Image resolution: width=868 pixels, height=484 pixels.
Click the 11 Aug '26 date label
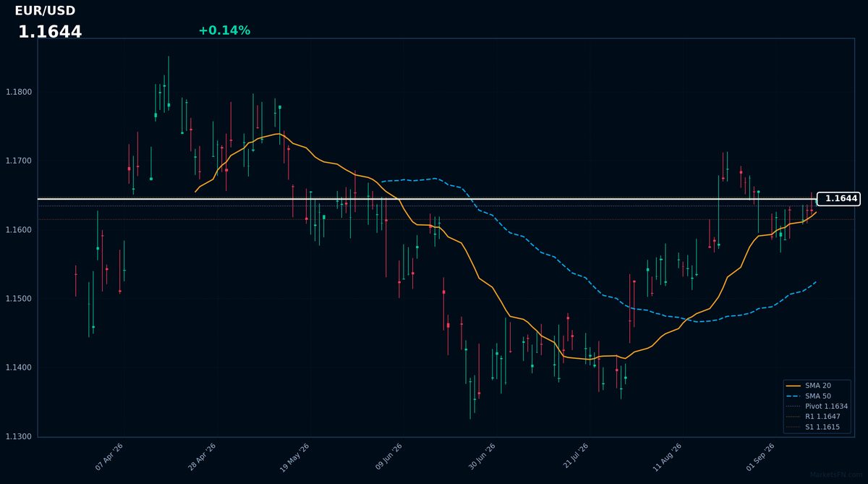coord(667,457)
